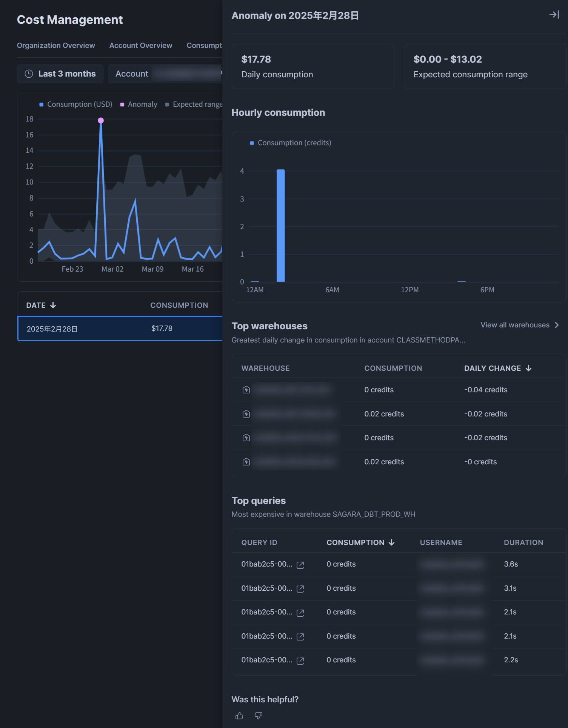Open the Last 3 months time range selector
The image size is (568, 728).
[x=60, y=74]
